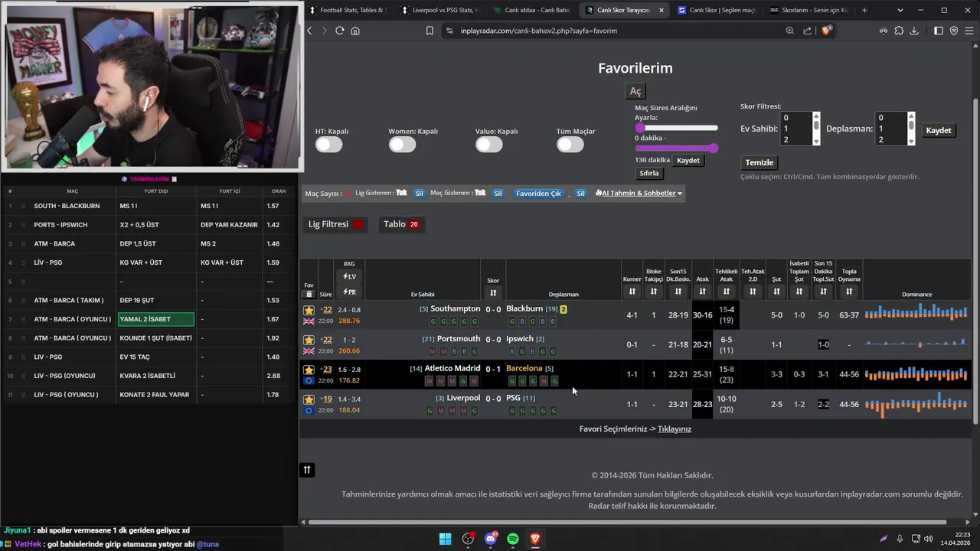The image size is (980, 551).
Task: Click Favoriden Çık button
Action: (538, 193)
